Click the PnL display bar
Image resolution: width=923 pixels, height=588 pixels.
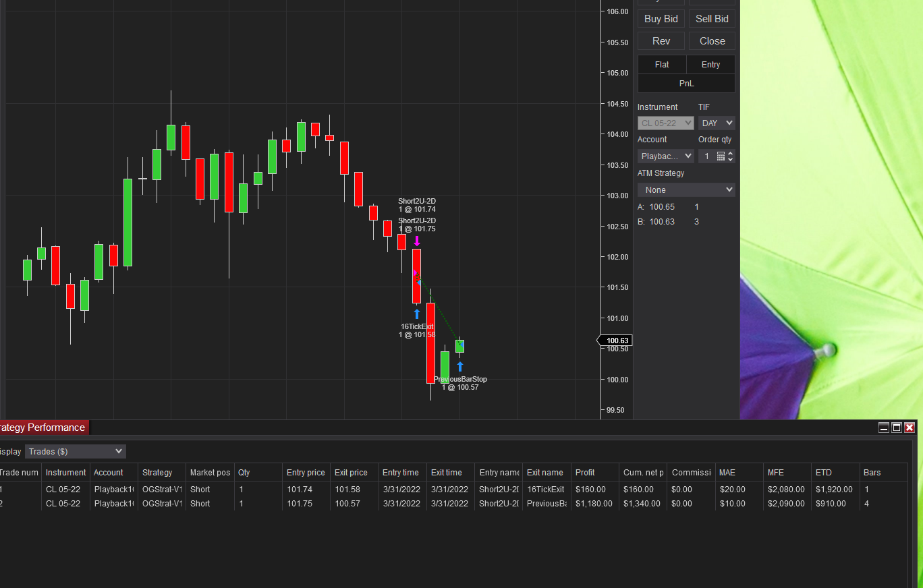click(686, 84)
